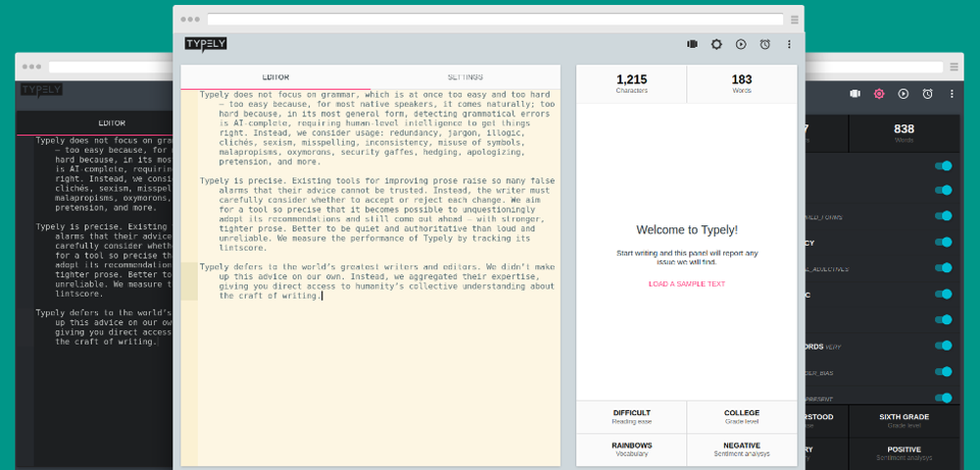
Task: Click the 'Start writing and this panel' message
Action: pos(687,258)
